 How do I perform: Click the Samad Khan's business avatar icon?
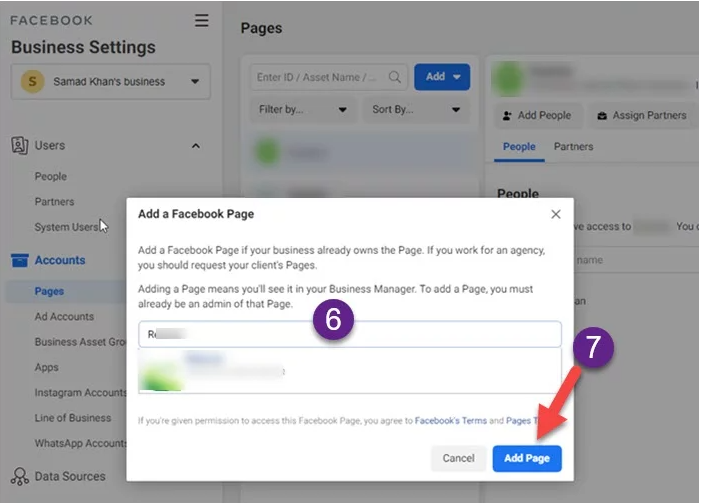[32, 81]
